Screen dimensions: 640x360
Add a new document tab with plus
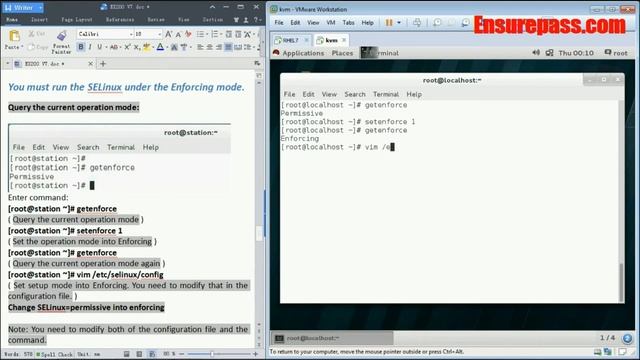103,64
